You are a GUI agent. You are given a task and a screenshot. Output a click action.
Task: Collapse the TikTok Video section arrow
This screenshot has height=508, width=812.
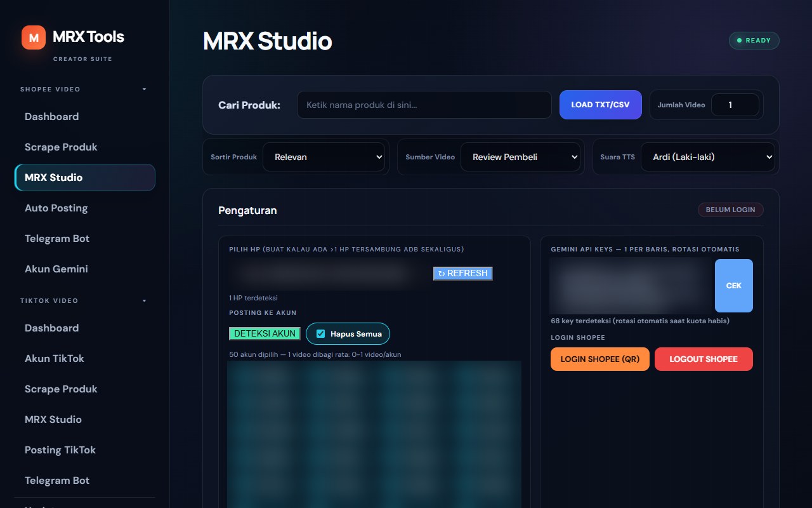pos(144,301)
